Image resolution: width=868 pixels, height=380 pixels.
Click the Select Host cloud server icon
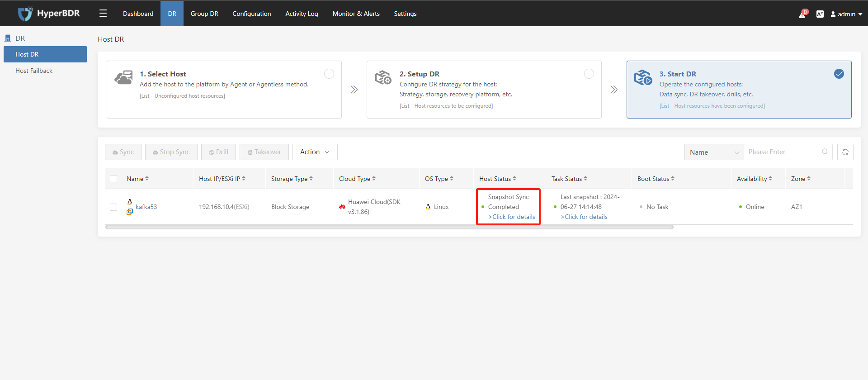(123, 77)
